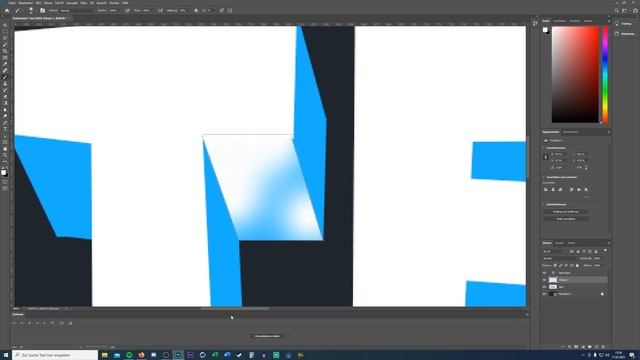The height and width of the screenshot is (360, 640).
Task: Open dropdown arrow beside Videozeitleiste erstellen
Action: click(x=288, y=336)
